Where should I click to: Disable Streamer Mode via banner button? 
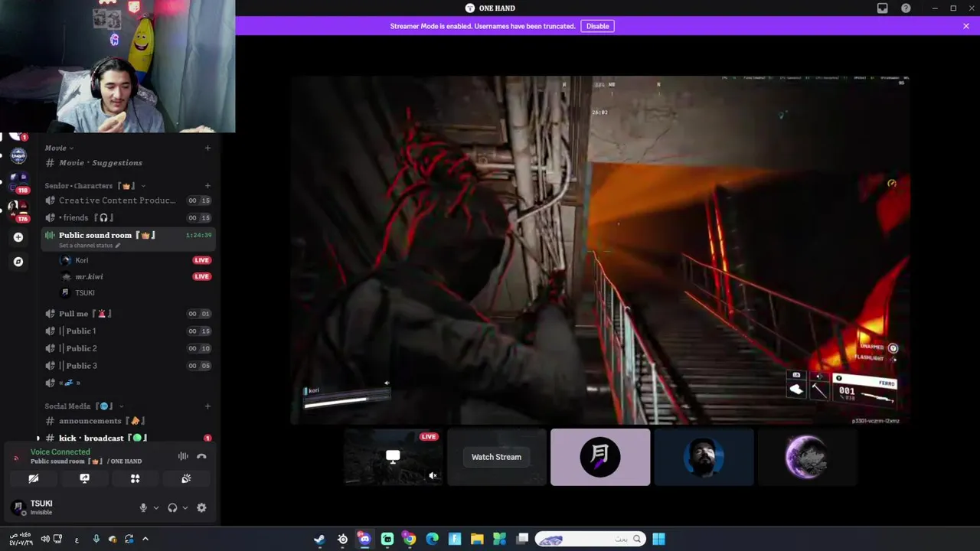(x=597, y=26)
